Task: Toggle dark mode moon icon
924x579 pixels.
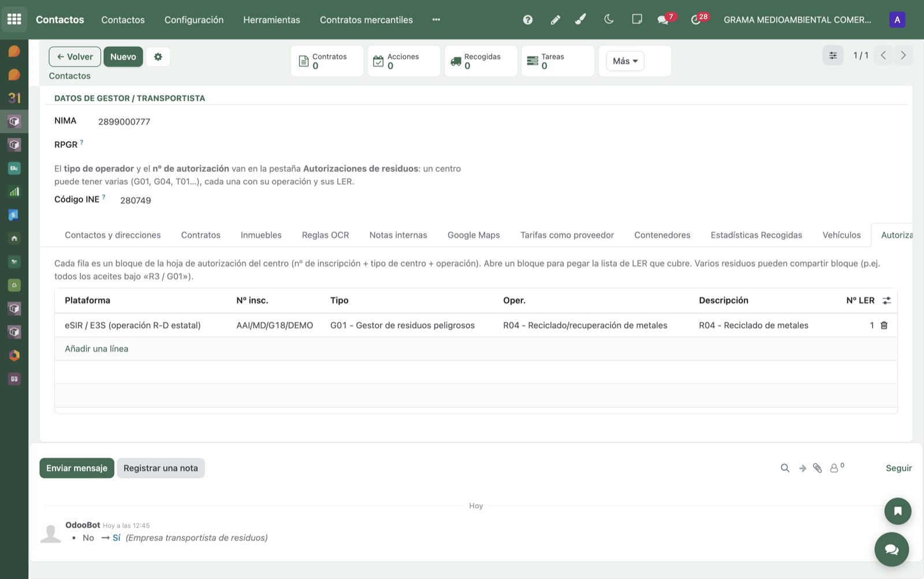Action: point(609,19)
